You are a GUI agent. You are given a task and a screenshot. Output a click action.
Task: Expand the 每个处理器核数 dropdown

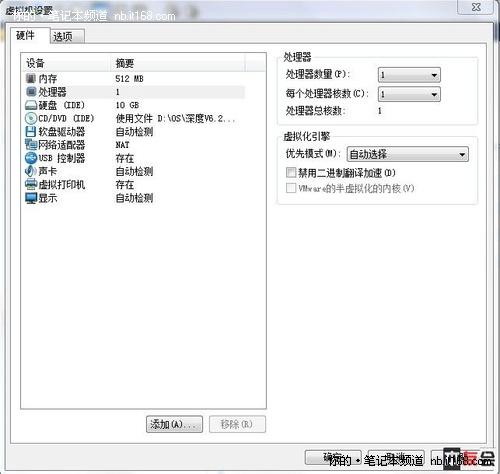(409, 94)
